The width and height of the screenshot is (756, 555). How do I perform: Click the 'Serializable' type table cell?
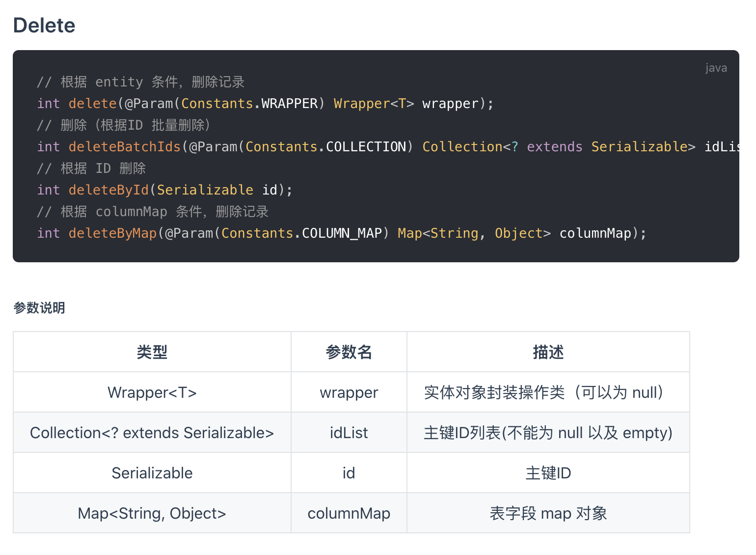pos(152,473)
